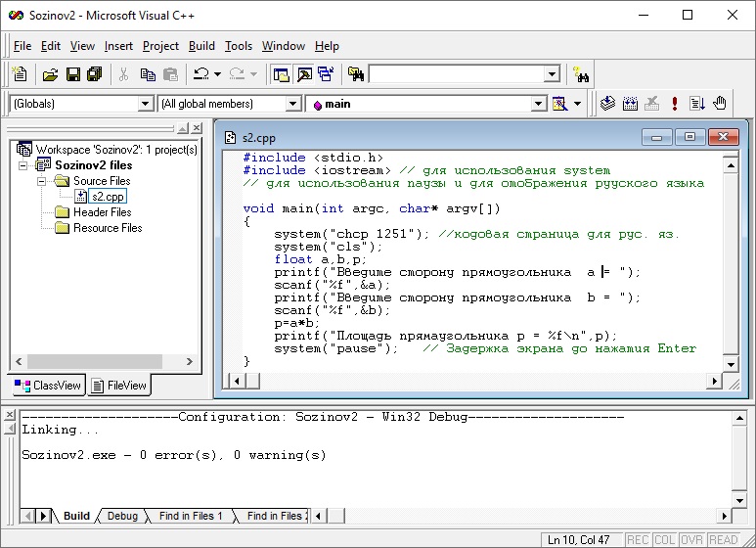Click the WizardBar actions wand icon
This screenshot has width=756, height=548.
pyautogui.click(x=559, y=103)
